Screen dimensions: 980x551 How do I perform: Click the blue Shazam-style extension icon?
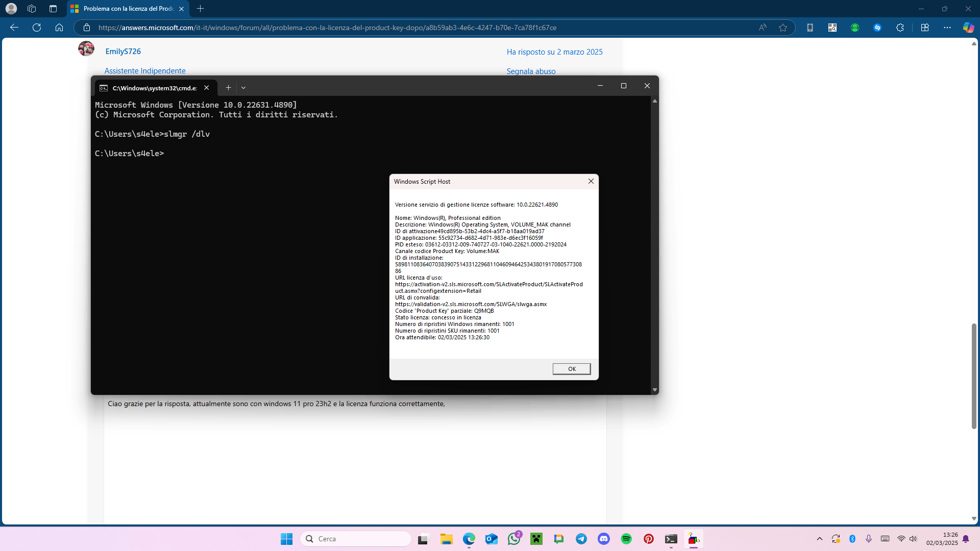pyautogui.click(x=877, y=28)
